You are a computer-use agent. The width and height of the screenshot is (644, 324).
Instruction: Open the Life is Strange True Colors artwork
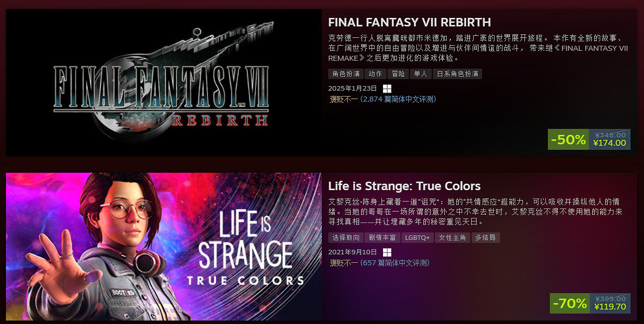(x=164, y=246)
